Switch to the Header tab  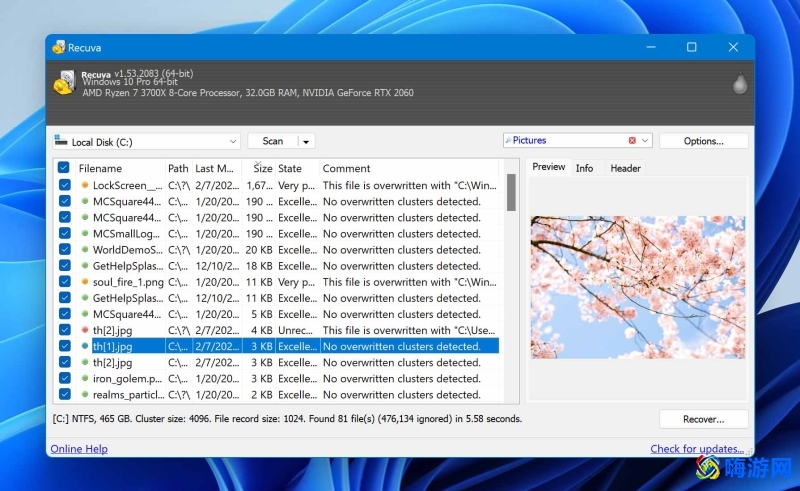625,168
